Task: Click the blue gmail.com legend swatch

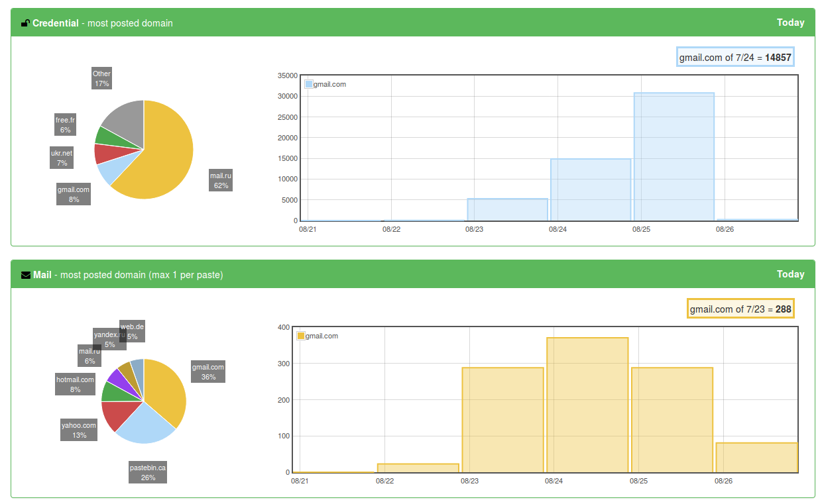Action: pyautogui.click(x=309, y=84)
